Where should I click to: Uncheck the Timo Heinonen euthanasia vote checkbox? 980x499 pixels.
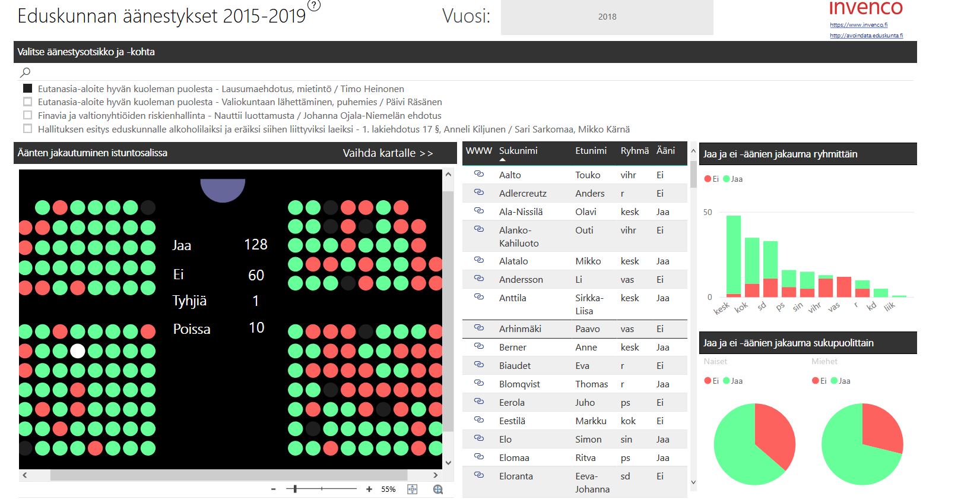tap(27, 89)
